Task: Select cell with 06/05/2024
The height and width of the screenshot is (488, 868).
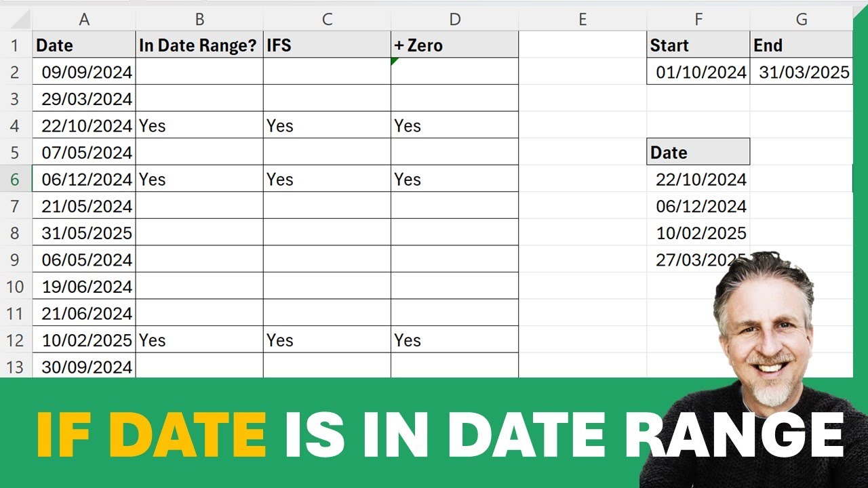Action: tap(84, 260)
